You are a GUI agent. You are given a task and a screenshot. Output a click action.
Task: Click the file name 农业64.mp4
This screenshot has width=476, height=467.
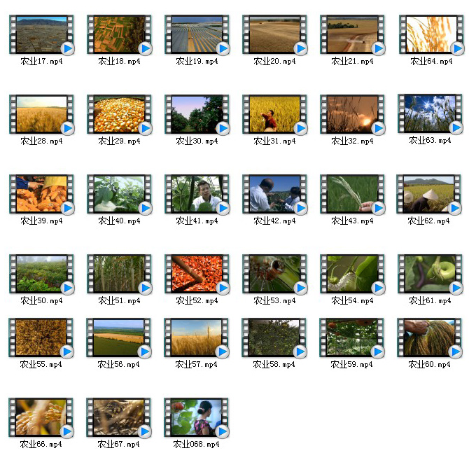[431, 62]
